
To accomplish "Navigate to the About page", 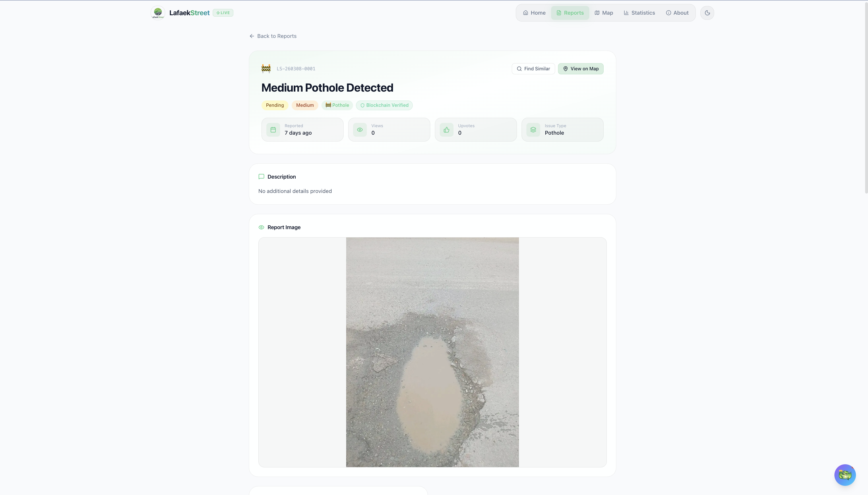I will (x=677, y=13).
